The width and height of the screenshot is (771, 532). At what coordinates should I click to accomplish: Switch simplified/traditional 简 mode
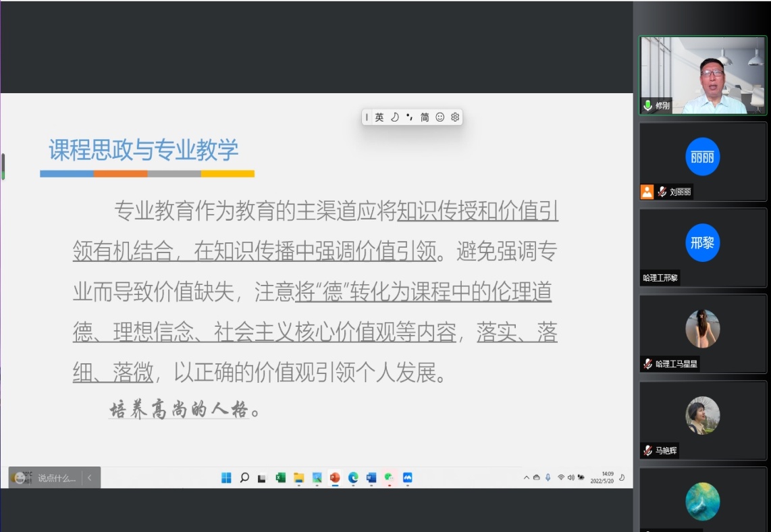(425, 117)
